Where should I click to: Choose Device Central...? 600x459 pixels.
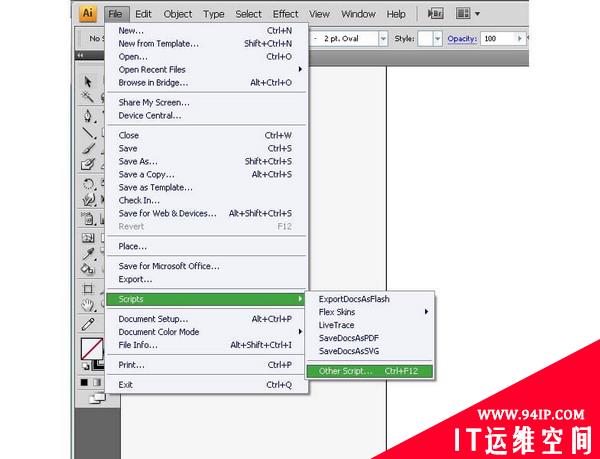[206, 115]
